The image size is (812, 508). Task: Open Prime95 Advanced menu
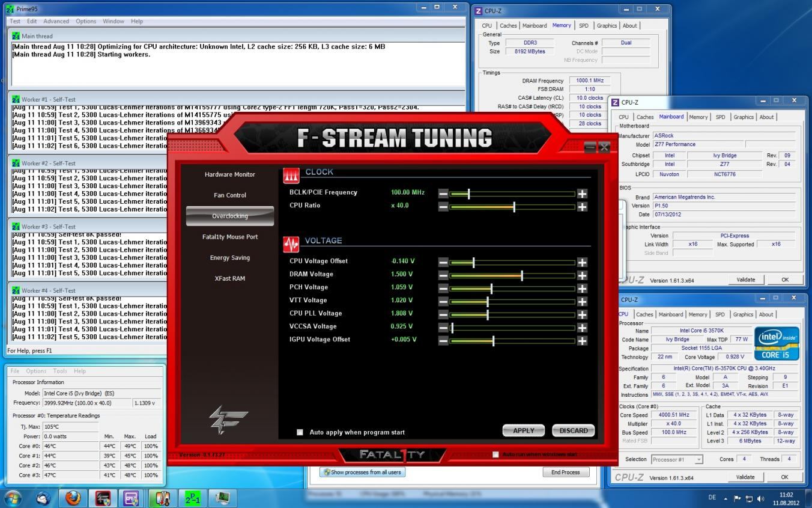pos(56,21)
